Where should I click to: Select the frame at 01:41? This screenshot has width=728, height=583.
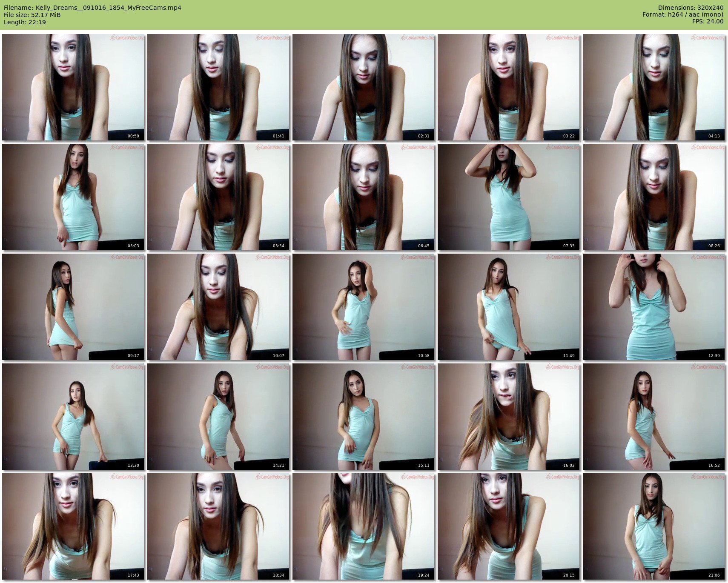click(x=218, y=87)
